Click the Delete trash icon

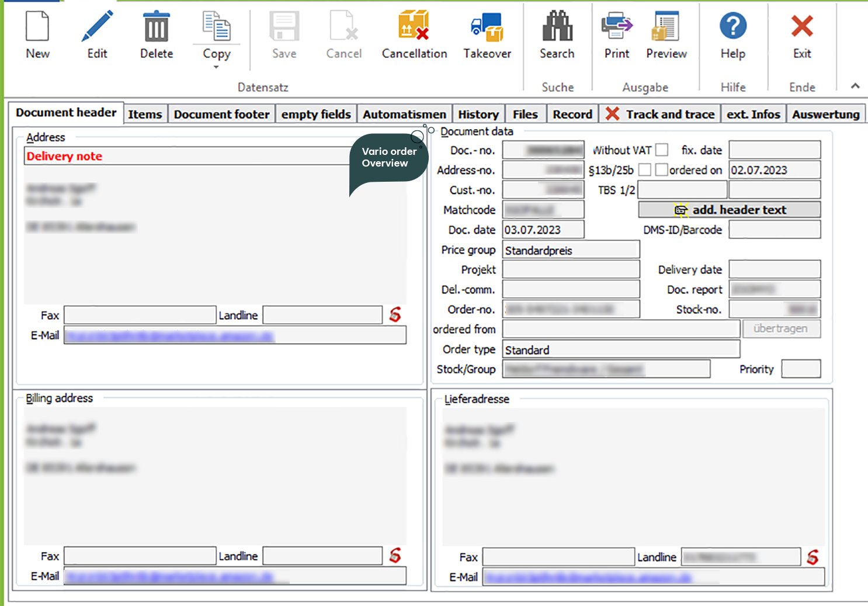[157, 27]
